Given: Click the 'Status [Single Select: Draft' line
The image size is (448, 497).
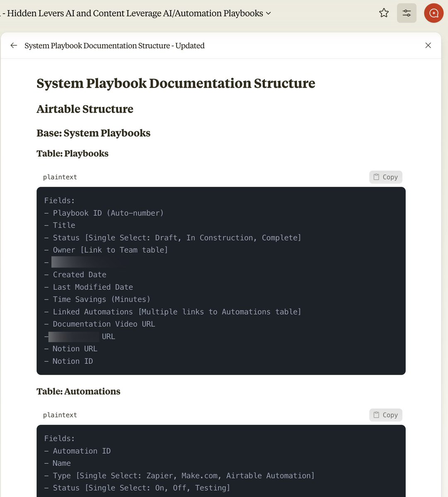Looking at the screenshot, I should point(173,238).
